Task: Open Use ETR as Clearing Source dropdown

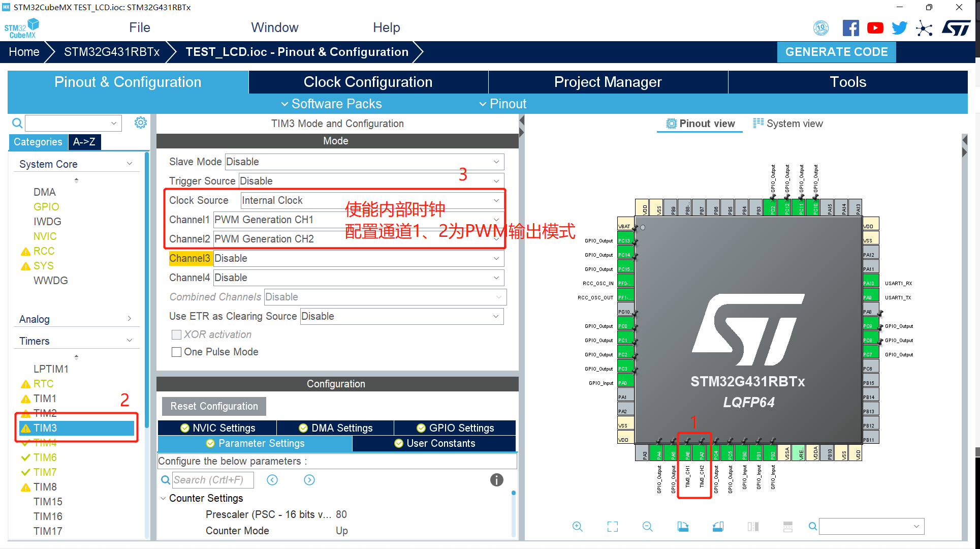Action: (x=402, y=316)
